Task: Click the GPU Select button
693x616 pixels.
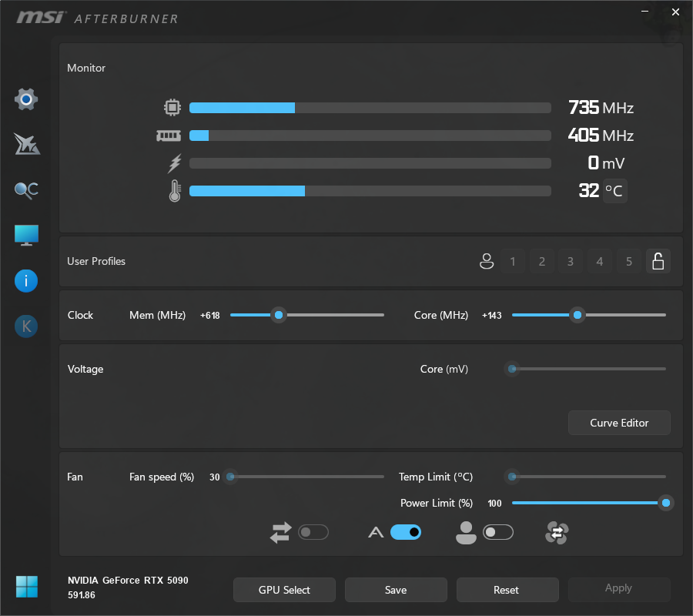Action: [284, 590]
